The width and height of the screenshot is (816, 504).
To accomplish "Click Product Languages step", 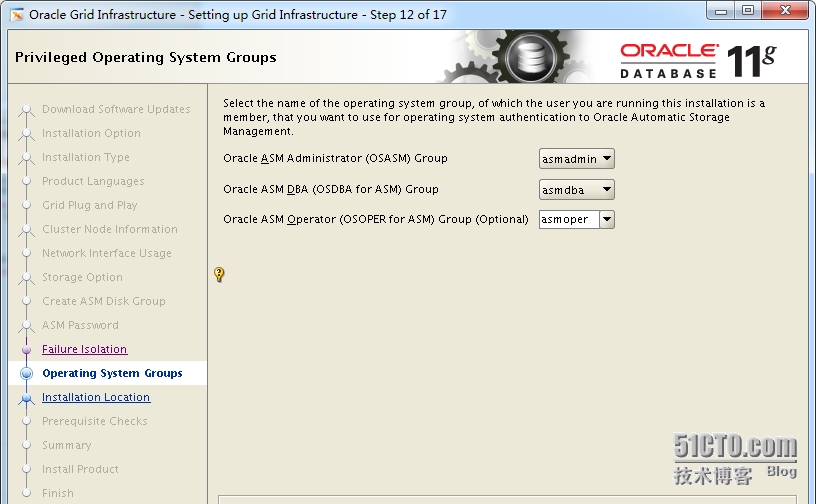I will tap(93, 181).
